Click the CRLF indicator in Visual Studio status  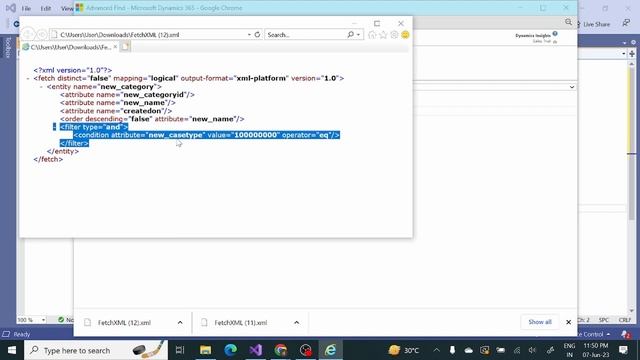[624, 320]
